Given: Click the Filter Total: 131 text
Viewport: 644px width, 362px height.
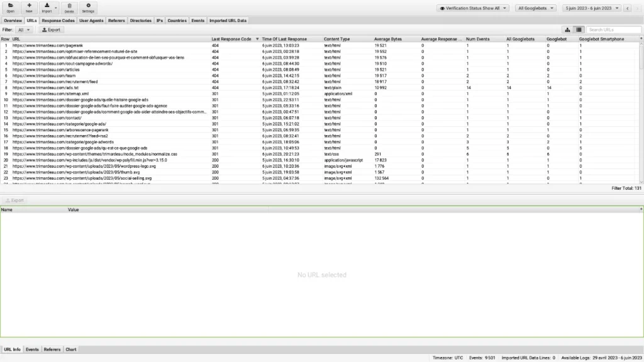Looking at the screenshot, I should (626, 189).
